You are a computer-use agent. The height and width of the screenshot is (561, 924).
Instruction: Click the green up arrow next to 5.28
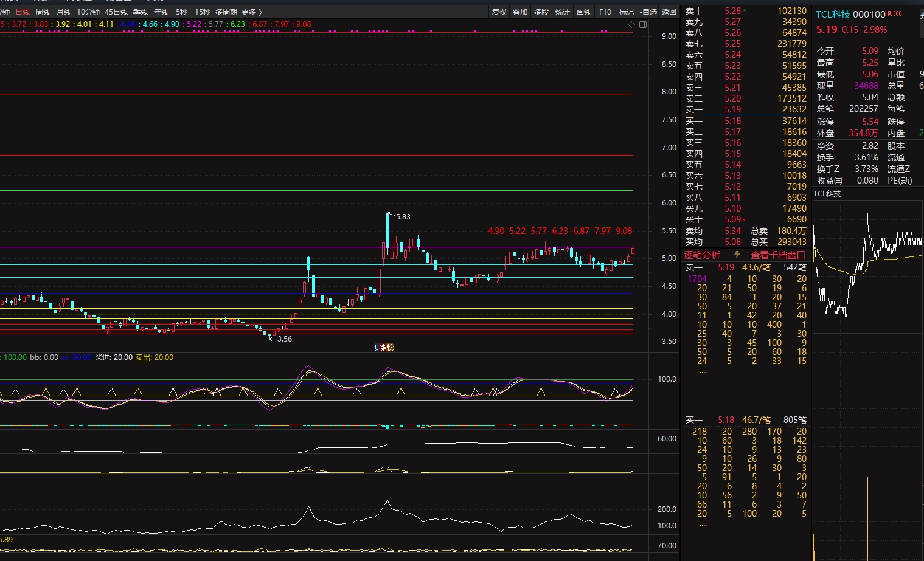[745, 11]
